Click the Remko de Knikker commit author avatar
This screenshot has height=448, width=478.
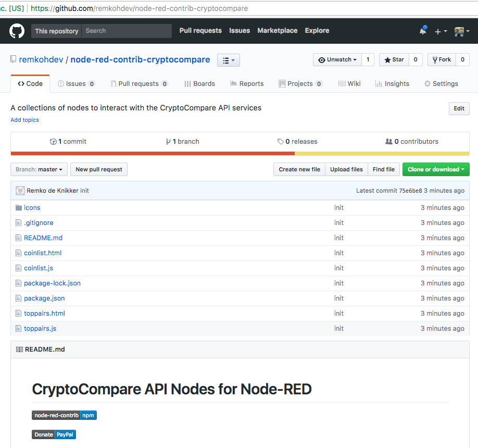[x=20, y=191]
